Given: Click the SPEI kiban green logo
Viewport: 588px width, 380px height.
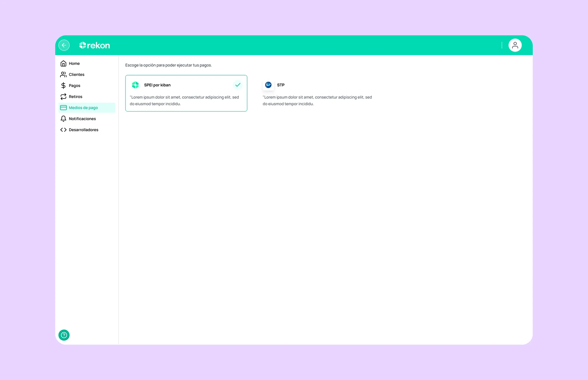Looking at the screenshot, I should (x=135, y=85).
